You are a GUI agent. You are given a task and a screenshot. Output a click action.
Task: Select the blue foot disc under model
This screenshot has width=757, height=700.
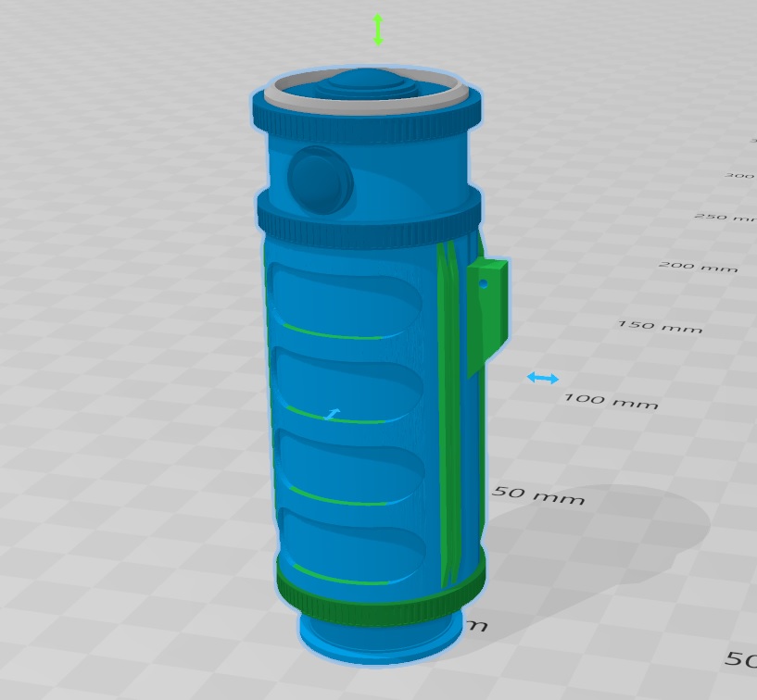coord(381,639)
